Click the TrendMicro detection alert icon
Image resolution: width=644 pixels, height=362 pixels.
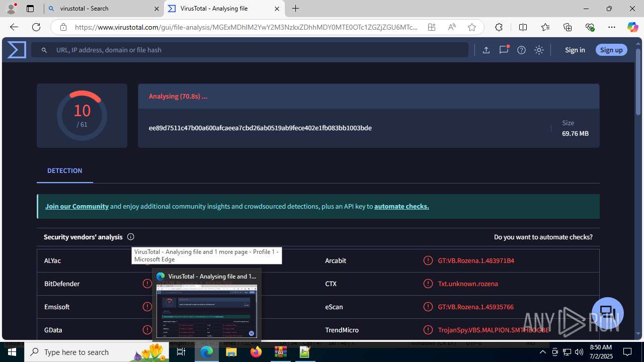pos(428,330)
